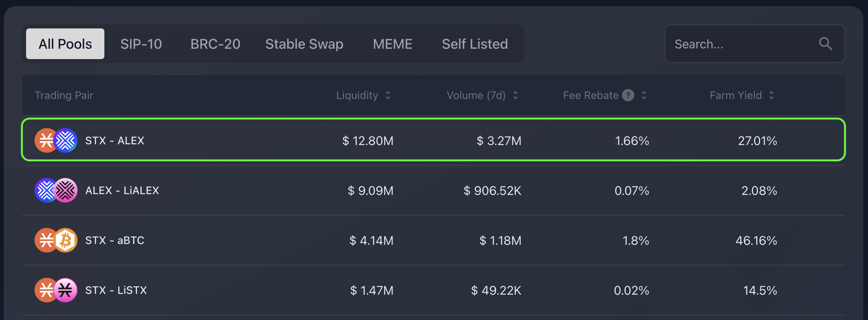The height and width of the screenshot is (320, 868).
Task: Click the Farm Yield header label
Action: 736,95
